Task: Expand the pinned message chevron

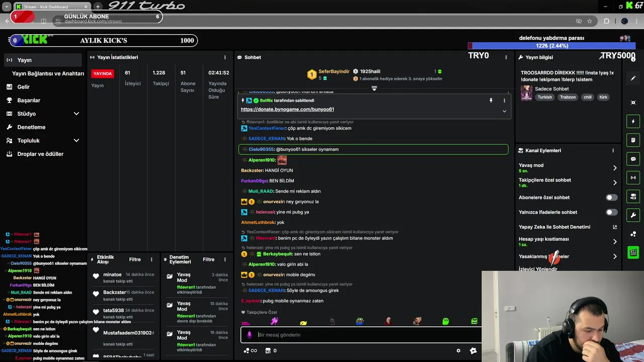Action: (504, 111)
